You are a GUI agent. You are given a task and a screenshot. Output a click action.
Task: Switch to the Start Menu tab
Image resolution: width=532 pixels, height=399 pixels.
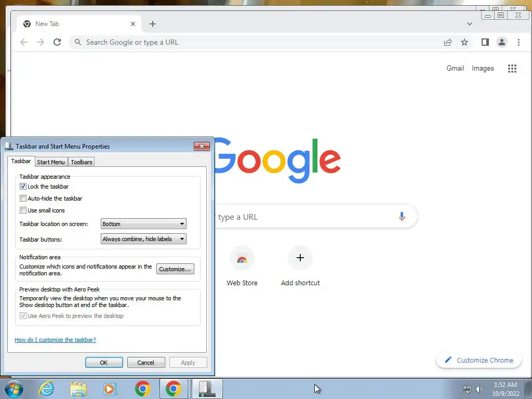point(51,162)
